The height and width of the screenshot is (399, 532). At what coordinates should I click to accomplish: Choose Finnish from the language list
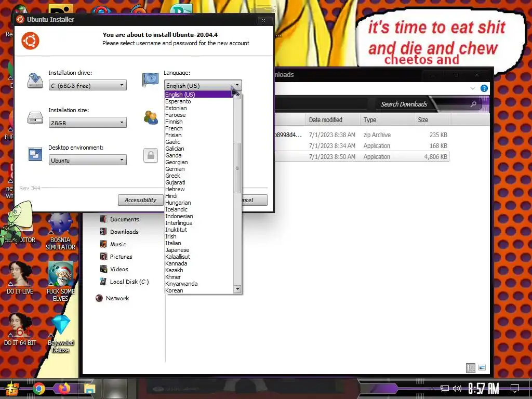click(x=174, y=122)
